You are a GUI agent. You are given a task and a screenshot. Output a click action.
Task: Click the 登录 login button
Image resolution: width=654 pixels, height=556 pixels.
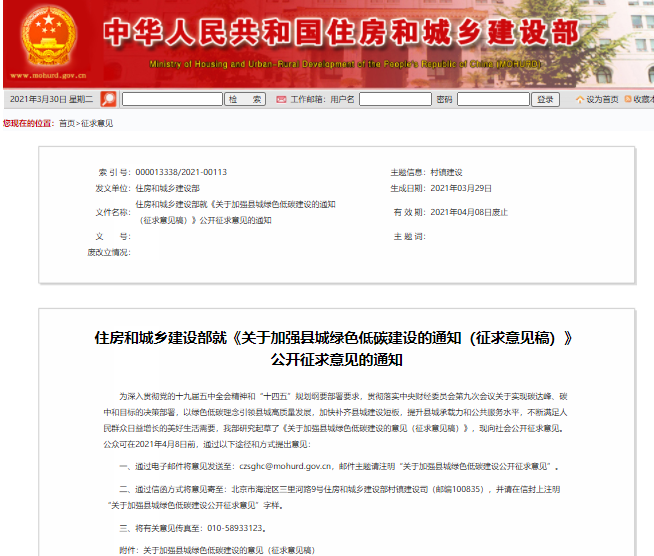coord(545,99)
